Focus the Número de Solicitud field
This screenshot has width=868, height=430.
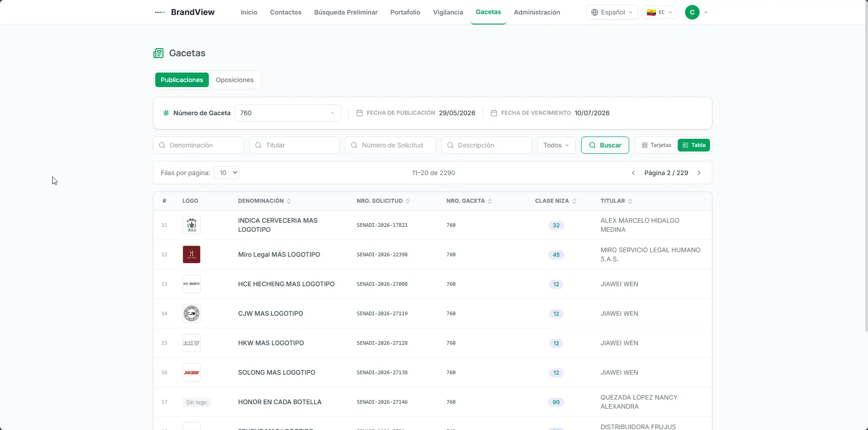(x=390, y=145)
